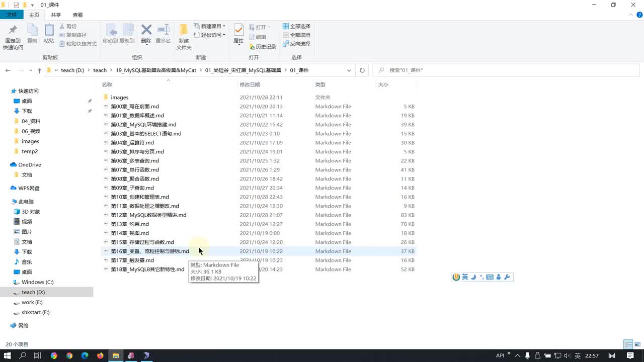Go back with the left arrow button
Viewport: 644px width, 362px height.
pos(8,70)
